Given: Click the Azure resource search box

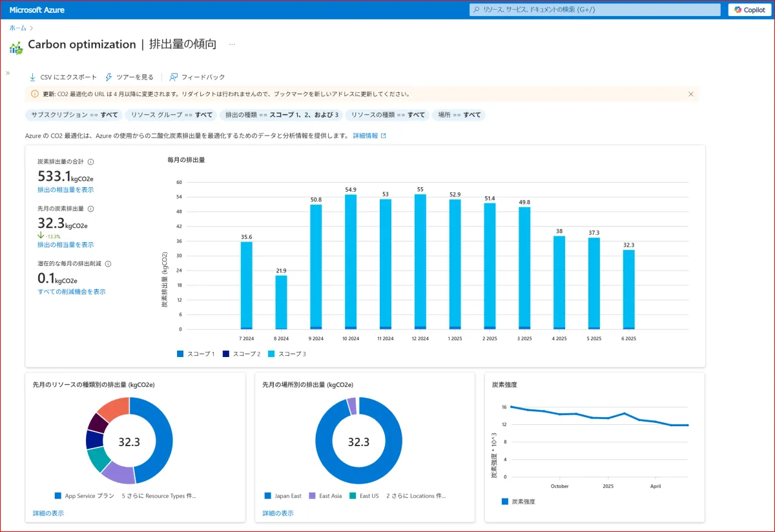Looking at the screenshot, I should 594,10.
